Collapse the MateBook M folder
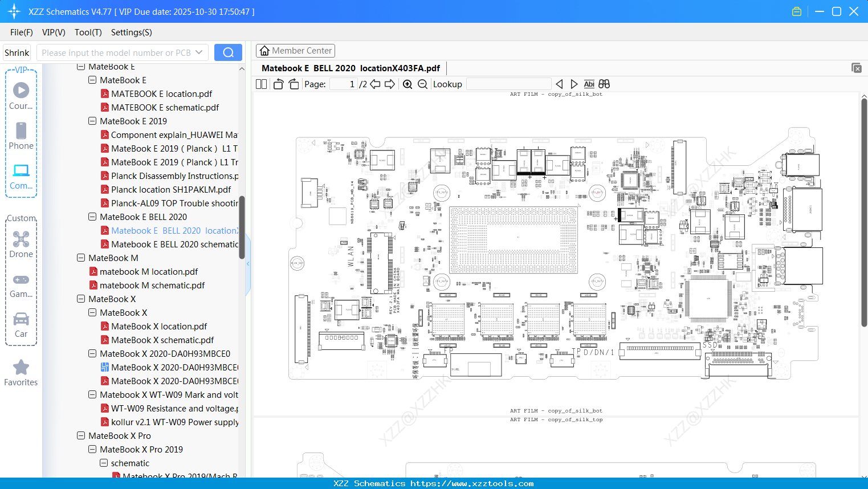This screenshot has height=489, width=868. (x=81, y=258)
